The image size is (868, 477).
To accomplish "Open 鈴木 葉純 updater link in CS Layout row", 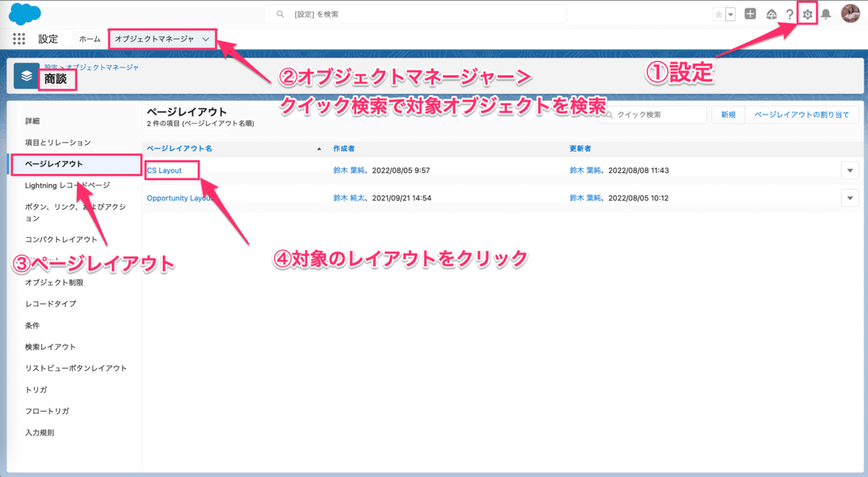I will (586, 170).
